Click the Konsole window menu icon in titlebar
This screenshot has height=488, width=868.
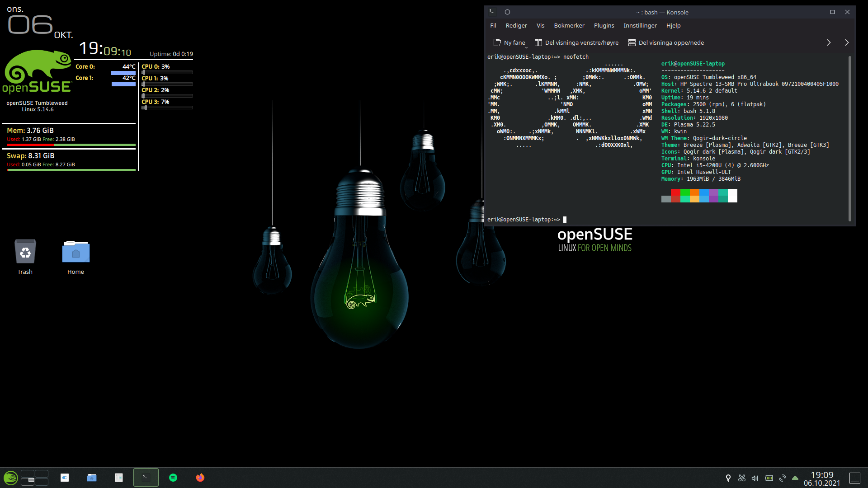492,12
